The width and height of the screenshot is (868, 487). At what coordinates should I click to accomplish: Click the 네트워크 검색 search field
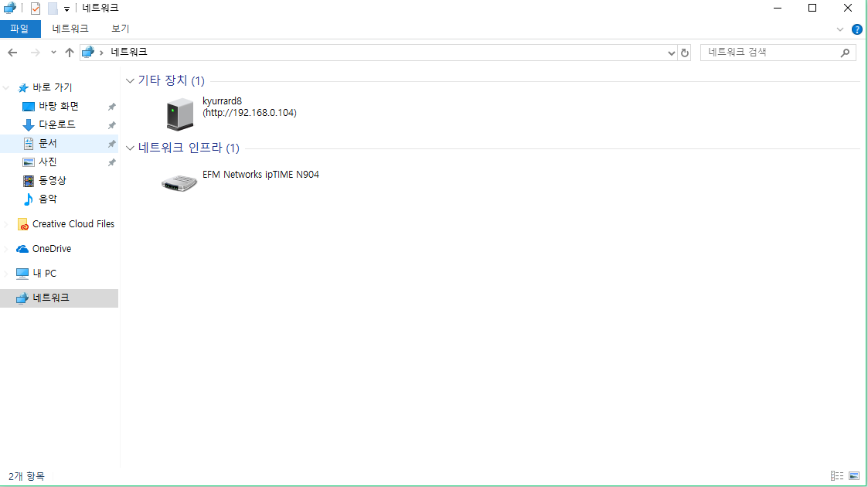click(x=772, y=53)
